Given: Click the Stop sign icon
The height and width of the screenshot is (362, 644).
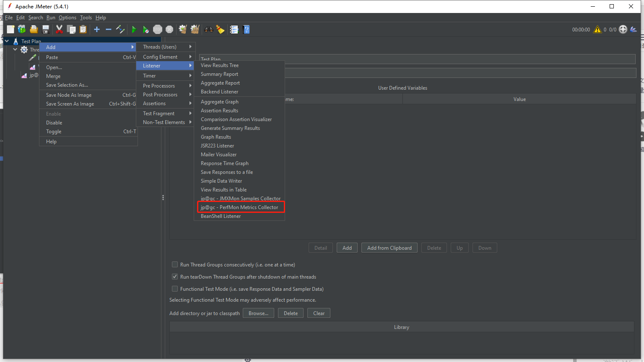Looking at the screenshot, I should (158, 29).
